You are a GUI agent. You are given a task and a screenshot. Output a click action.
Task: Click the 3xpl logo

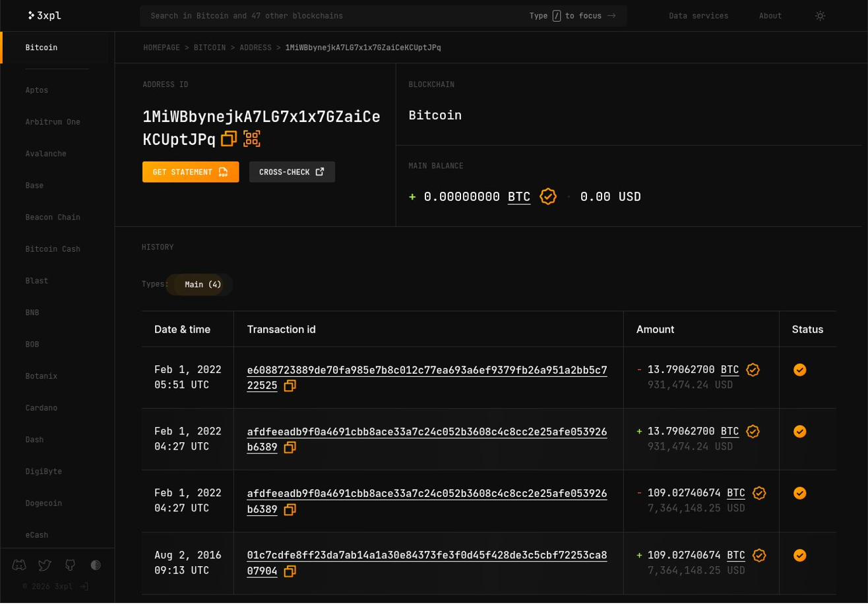point(44,15)
